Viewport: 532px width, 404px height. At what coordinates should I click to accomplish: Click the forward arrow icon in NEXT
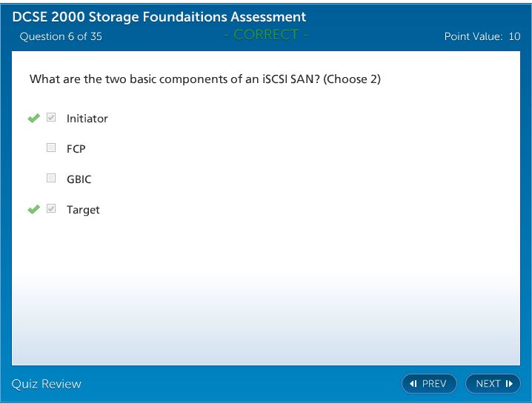pos(509,384)
